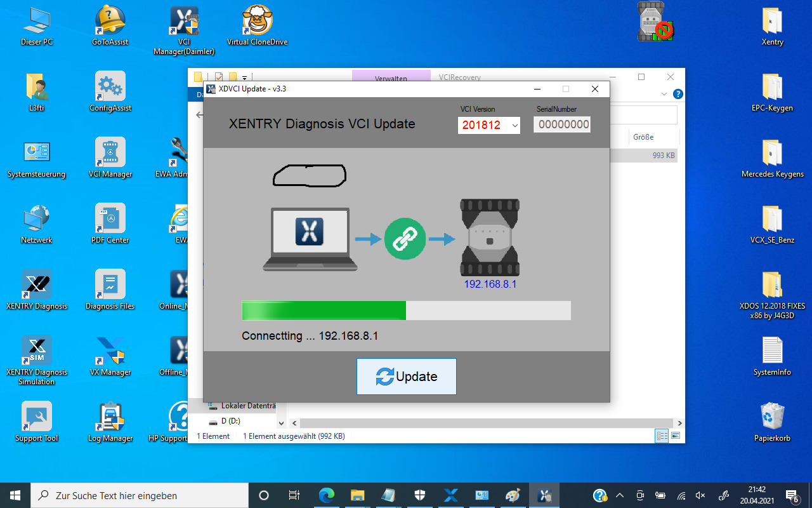
Task: Open notification center with 6 notifications
Action: point(792,495)
